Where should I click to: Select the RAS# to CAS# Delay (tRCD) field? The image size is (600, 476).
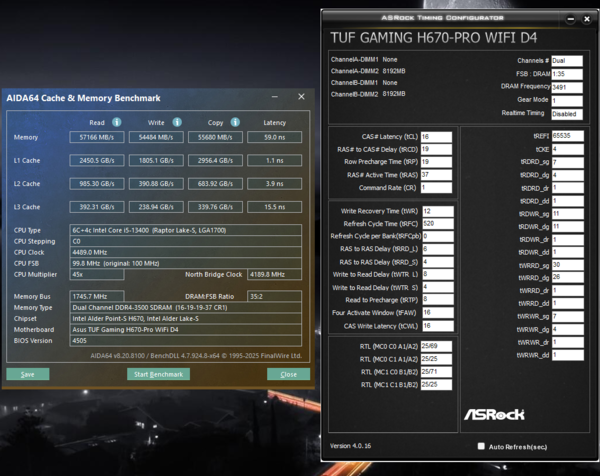(437, 149)
